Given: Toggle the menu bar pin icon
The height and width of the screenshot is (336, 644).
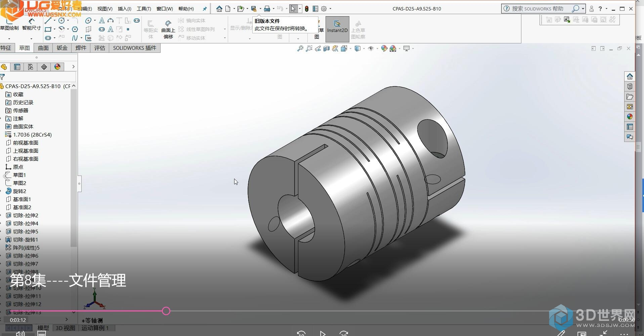Looking at the screenshot, I should (x=205, y=9).
